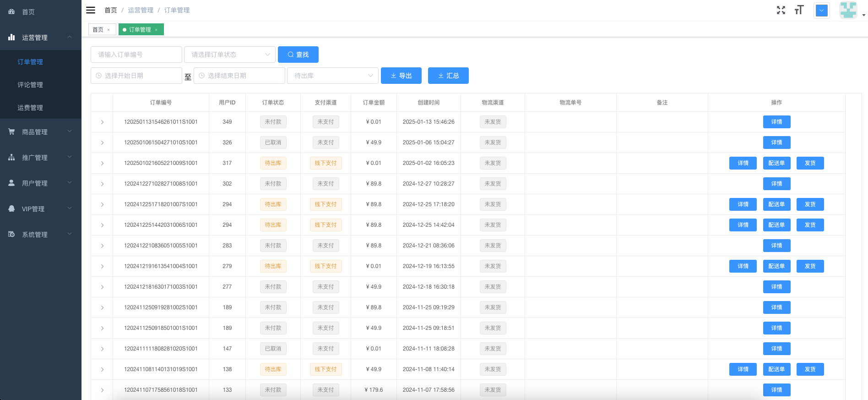Click the 订单编号 column header
This screenshot has width=868, height=400.
click(161, 103)
